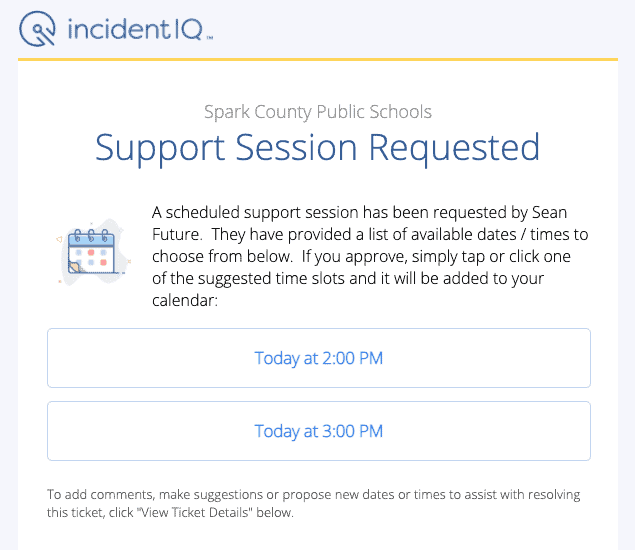Click the small triangle decoration beside calendar
This screenshot has height=550, width=635.
pos(59,240)
